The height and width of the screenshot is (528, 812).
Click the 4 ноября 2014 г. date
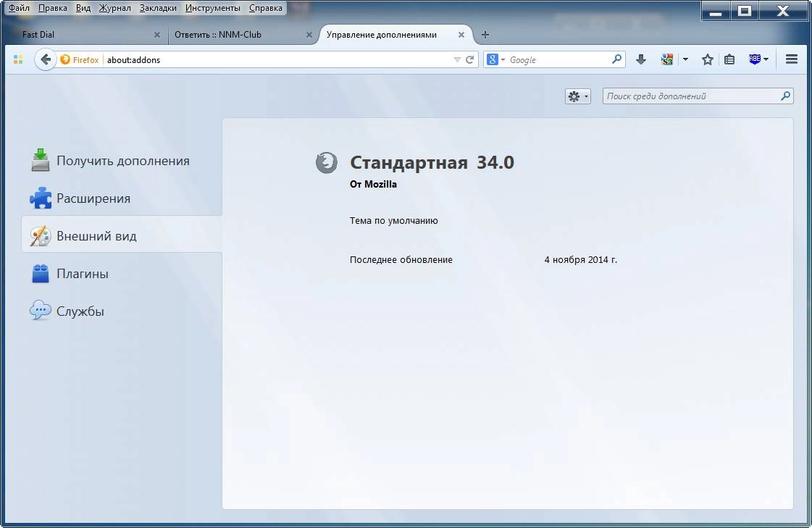[x=580, y=260]
